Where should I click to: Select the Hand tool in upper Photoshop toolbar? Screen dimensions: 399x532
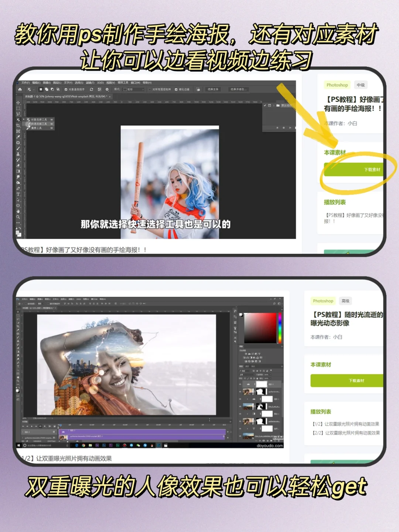(x=18, y=211)
